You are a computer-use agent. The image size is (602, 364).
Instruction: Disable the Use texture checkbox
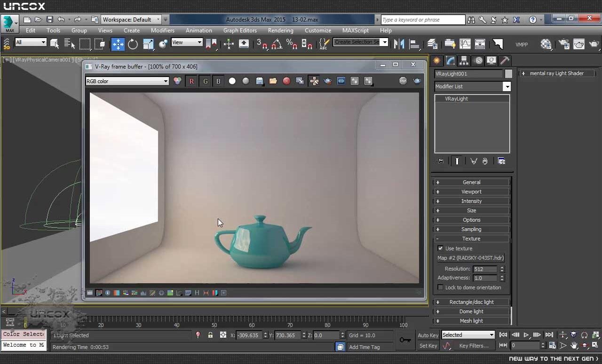point(440,248)
